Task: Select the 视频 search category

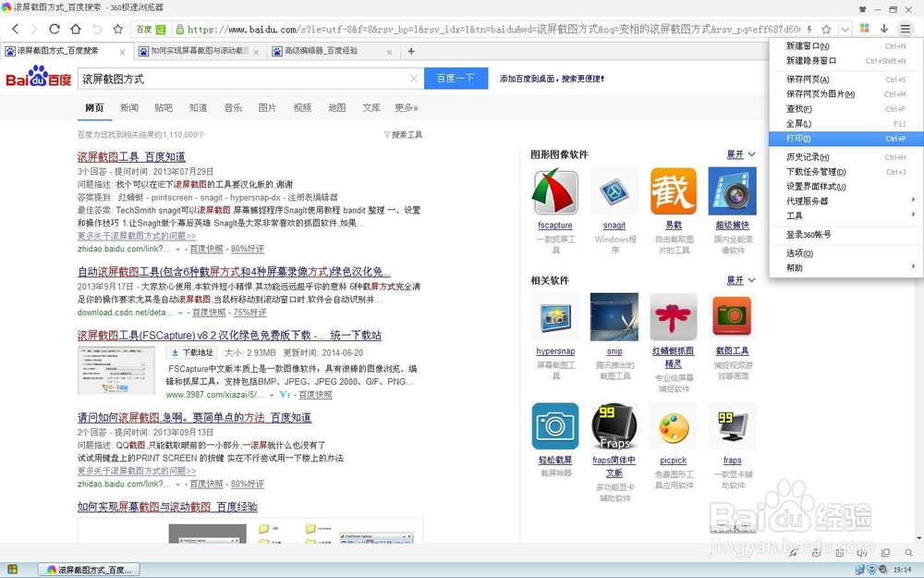Action: click(x=302, y=107)
